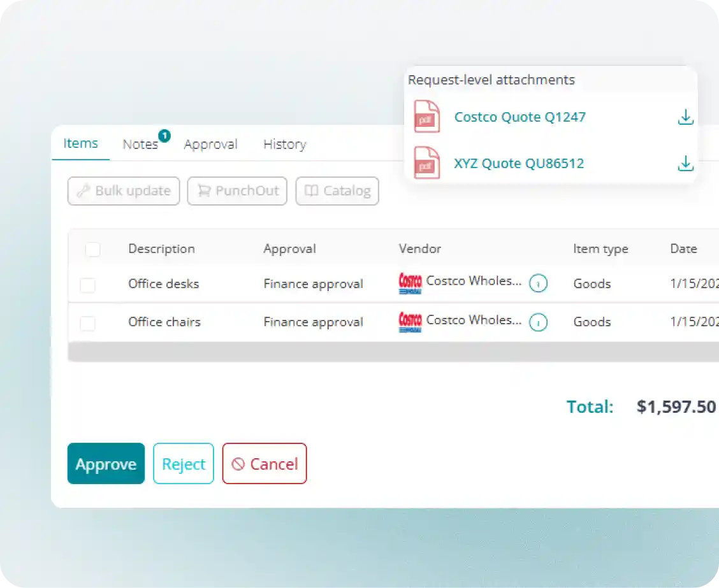Screen dimensions: 719x588
Task: Open PunchOut shopping
Action: click(x=237, y=190)
